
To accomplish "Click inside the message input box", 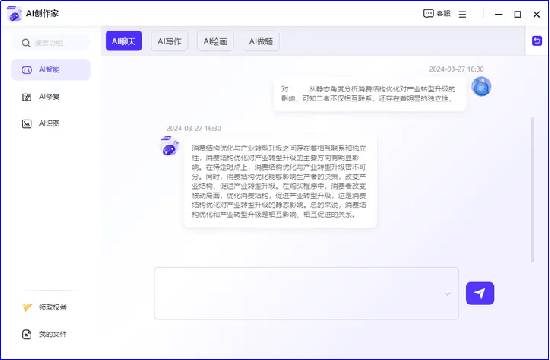I will point(306,293).
